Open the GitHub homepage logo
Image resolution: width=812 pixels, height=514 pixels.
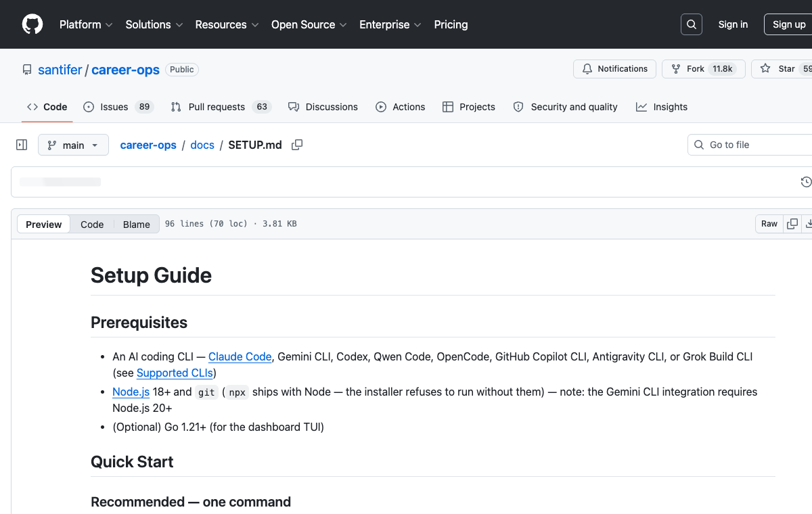coord(32,24)
